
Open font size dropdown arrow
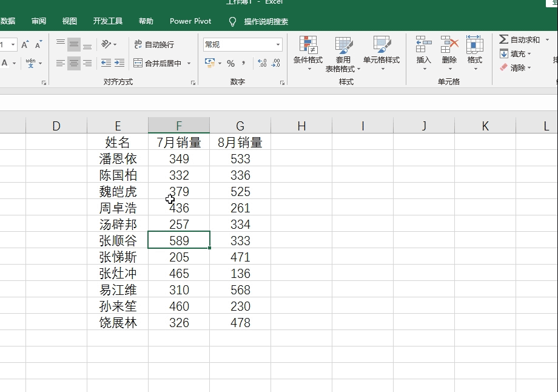[13, 44]
